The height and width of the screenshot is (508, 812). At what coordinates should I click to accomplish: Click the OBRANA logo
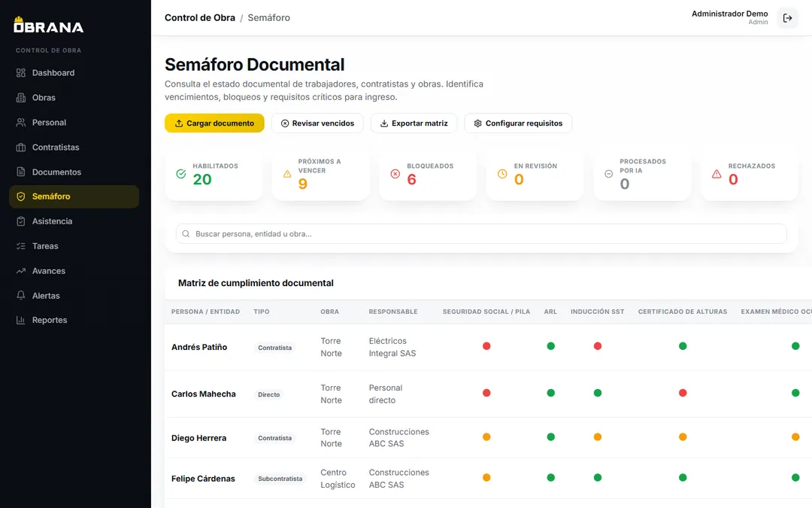[48, 25]
